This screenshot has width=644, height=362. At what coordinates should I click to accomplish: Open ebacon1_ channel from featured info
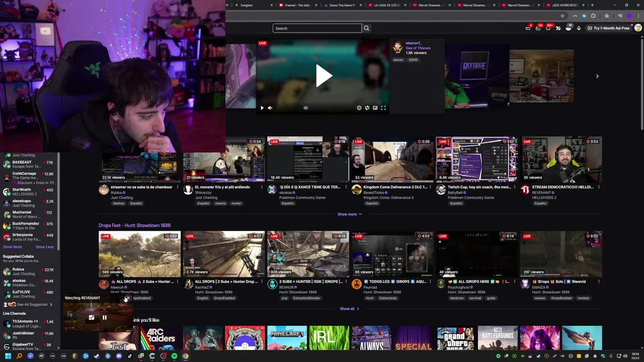click(414, 43)
